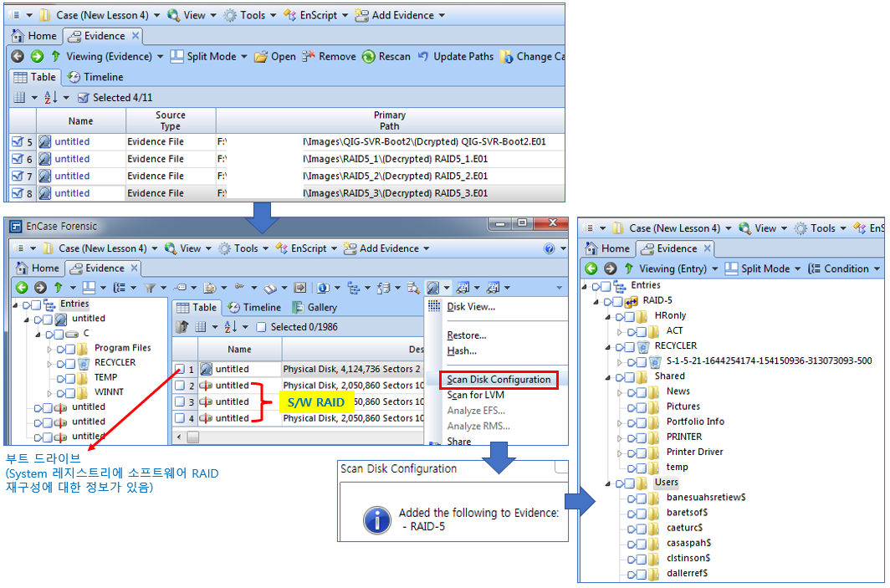Collapse the C volume tree node
890x588 pixels.
click(38, 334)
